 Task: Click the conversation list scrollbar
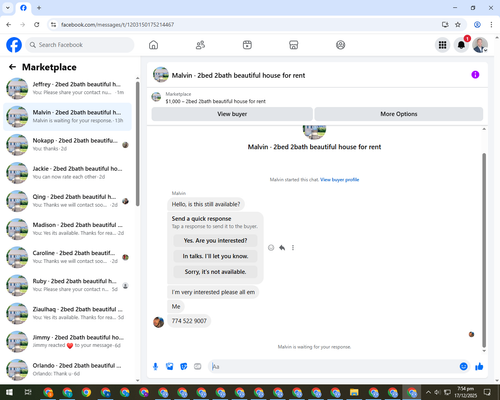[137, 143]
